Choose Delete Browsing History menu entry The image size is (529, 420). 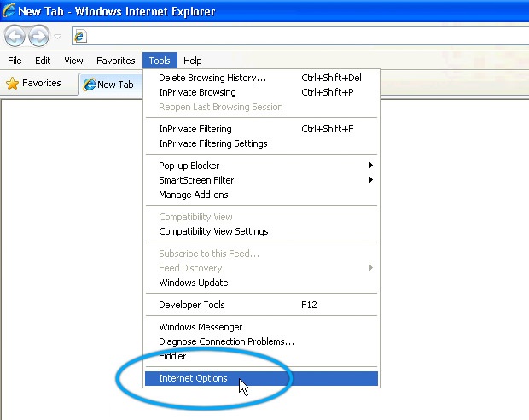click(261, 78)
